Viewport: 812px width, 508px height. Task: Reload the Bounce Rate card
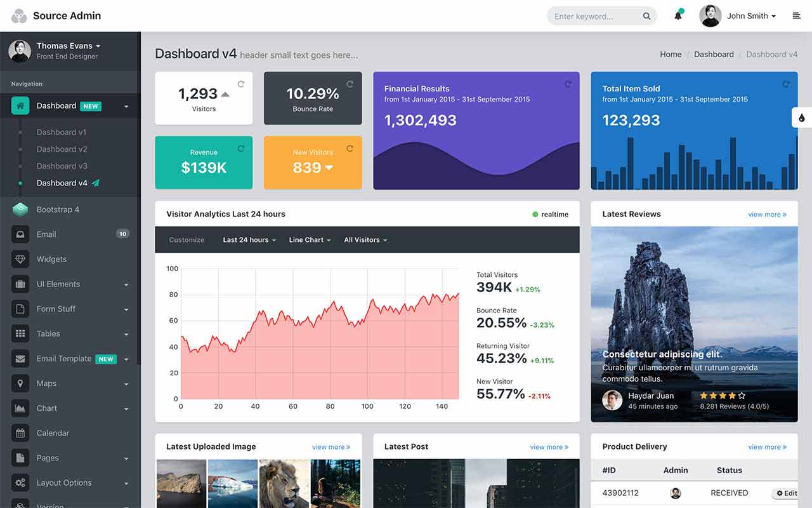pos(350,84)
